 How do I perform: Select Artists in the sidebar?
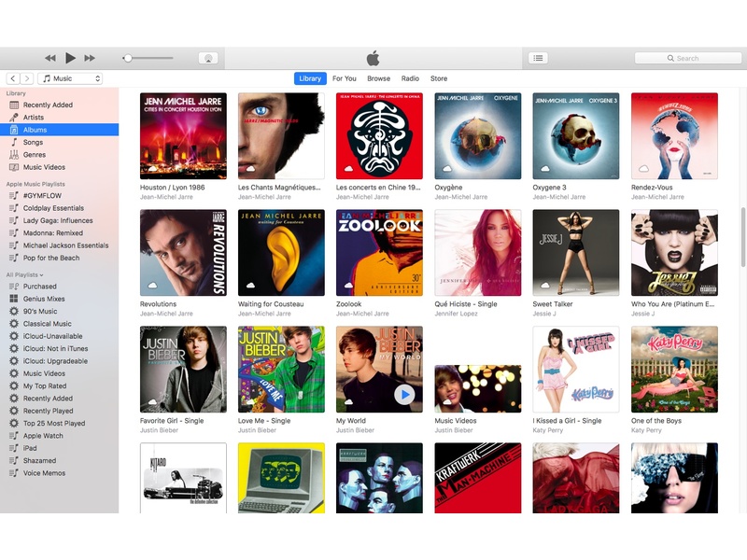[59, 118]
